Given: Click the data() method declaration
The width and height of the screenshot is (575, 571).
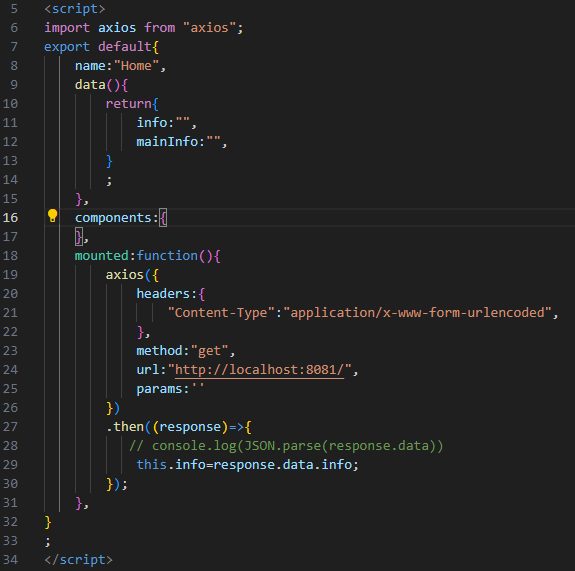Looking at the screenshot, I should click(x=101, y=85).
